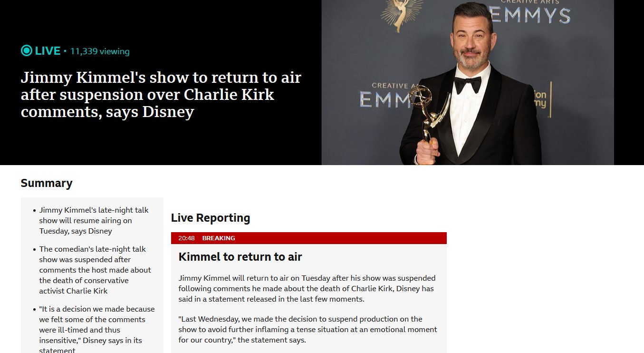This screenshot has width=644, height=353.
Task: Click the photo of man holding Emmy
Action: click(468, 82)
